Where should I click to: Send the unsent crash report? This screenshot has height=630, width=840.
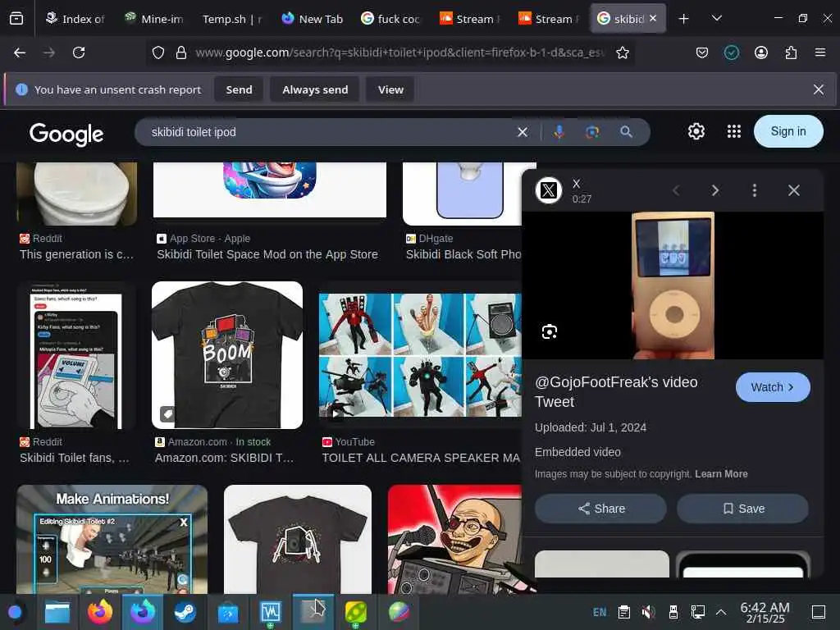point(239,89)
